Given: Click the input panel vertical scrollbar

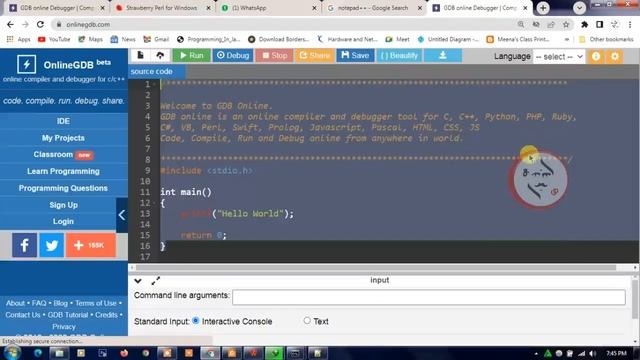Looking at the screenshot, I should tap(635, 298).
